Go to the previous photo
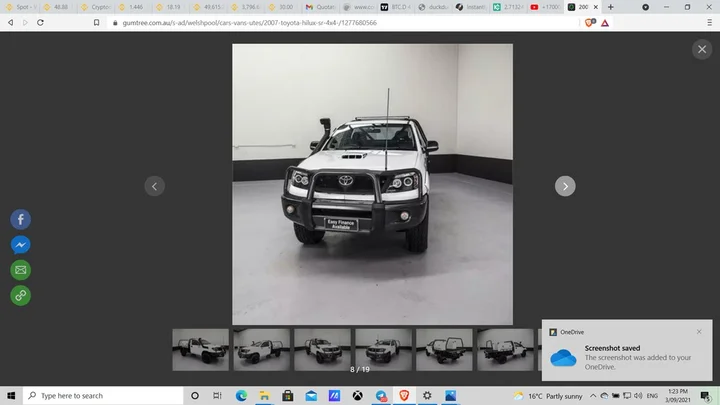720x405 pixels. click(154, 186)
